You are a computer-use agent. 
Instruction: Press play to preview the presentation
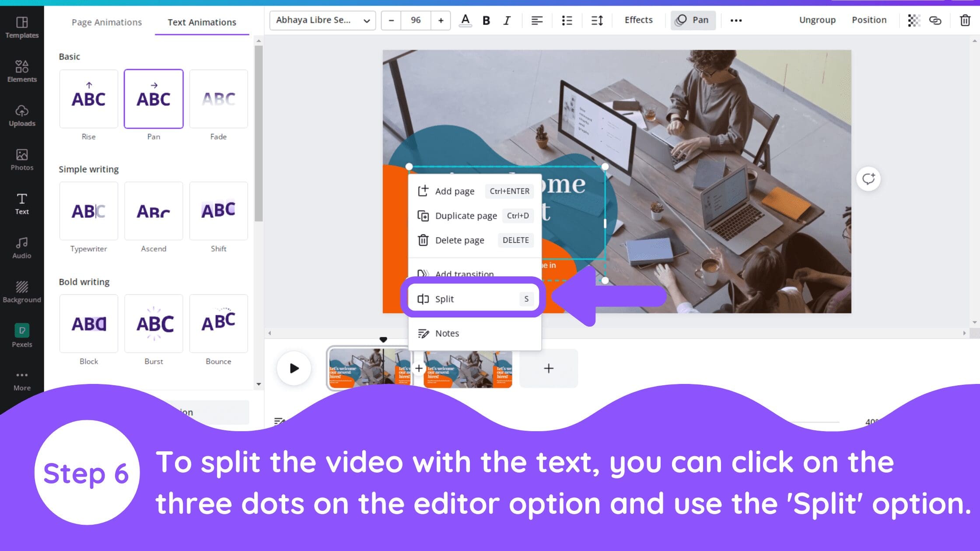294,368
